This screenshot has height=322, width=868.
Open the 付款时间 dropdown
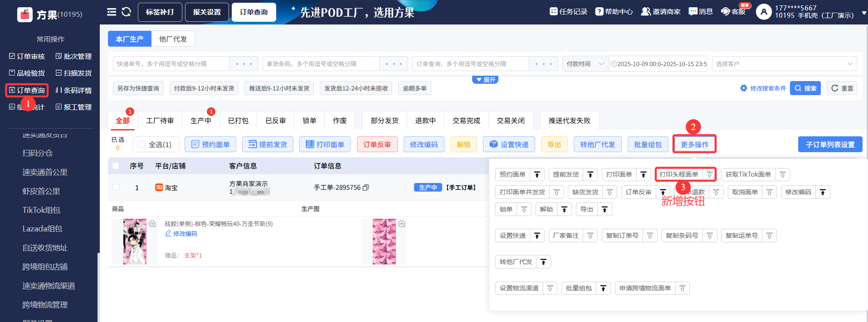click(585, 64)
